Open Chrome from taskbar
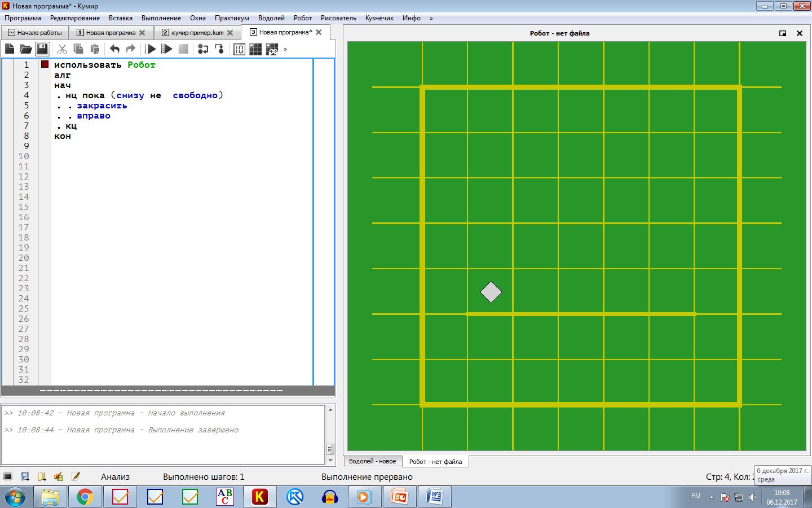The width and height of the screenshot is (812, 508). [x=85, y=497]
